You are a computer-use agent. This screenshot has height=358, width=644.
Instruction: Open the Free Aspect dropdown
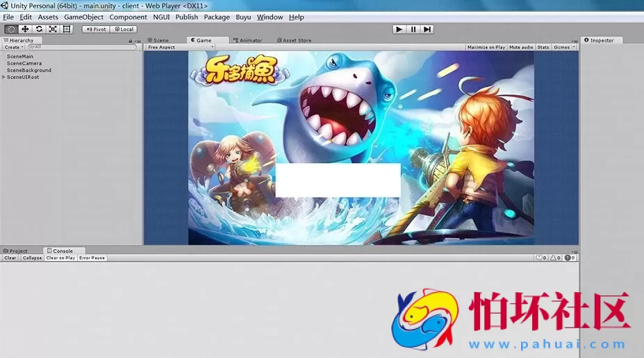click(181, 47)
